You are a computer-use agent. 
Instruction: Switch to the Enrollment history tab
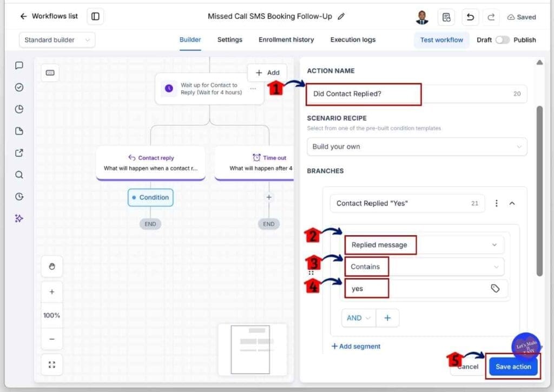[x=286, y=39]
